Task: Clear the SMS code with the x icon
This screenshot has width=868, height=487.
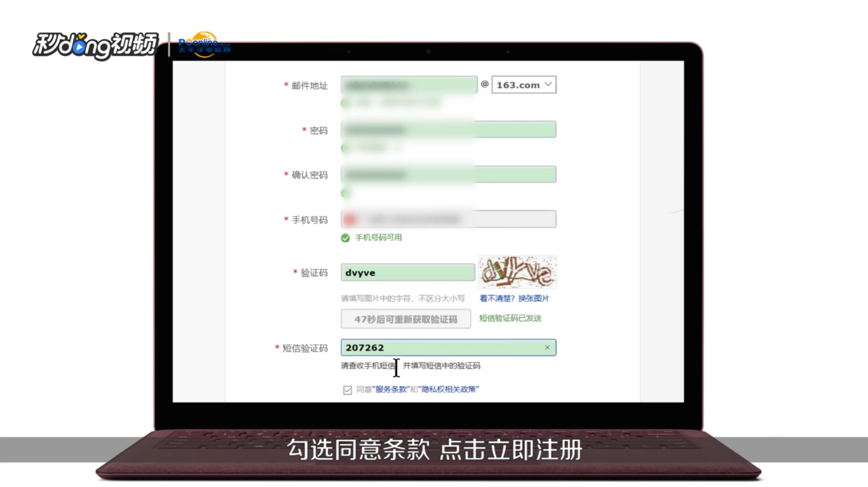Action: tap(547, 348)
